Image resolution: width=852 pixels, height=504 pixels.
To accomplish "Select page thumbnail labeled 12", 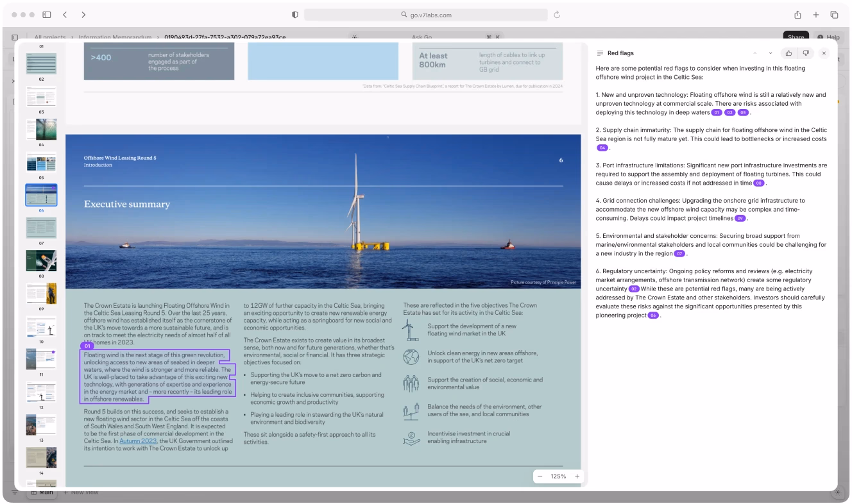I will click(x=41, y=392).
